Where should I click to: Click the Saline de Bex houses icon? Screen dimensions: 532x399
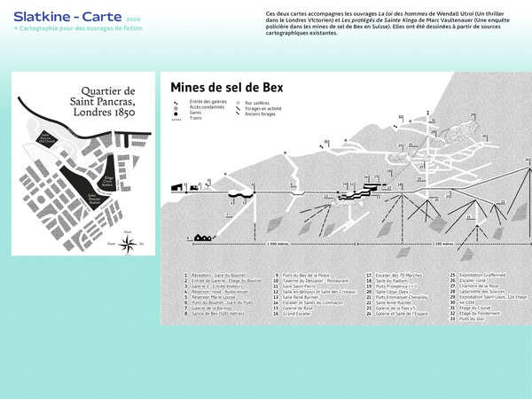point(203,238)
